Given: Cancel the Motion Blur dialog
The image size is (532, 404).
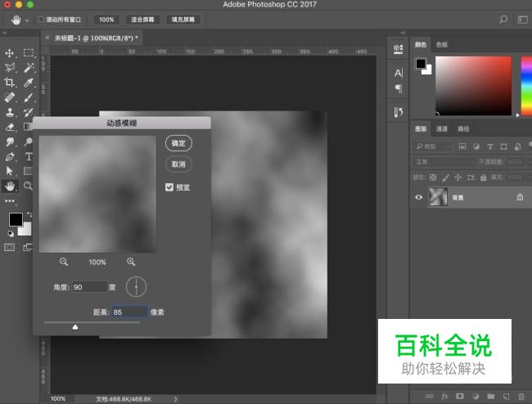Looking at the screenshot, I should point(178,164).
